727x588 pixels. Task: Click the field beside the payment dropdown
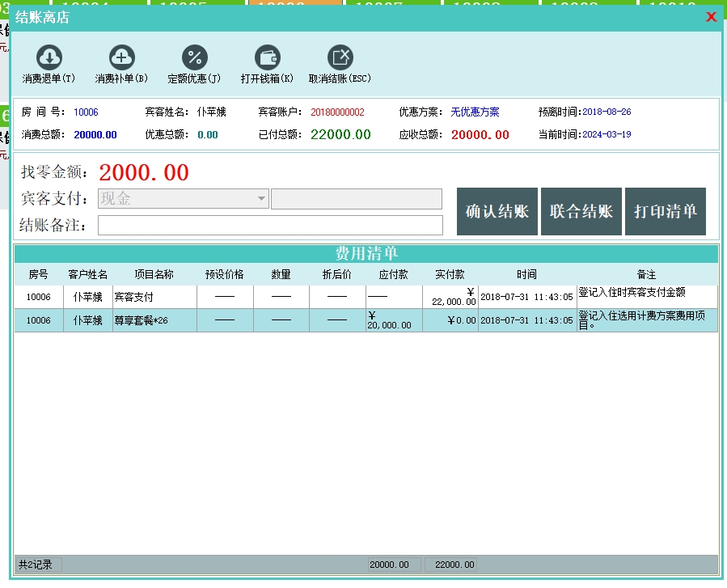click(356, 199)
